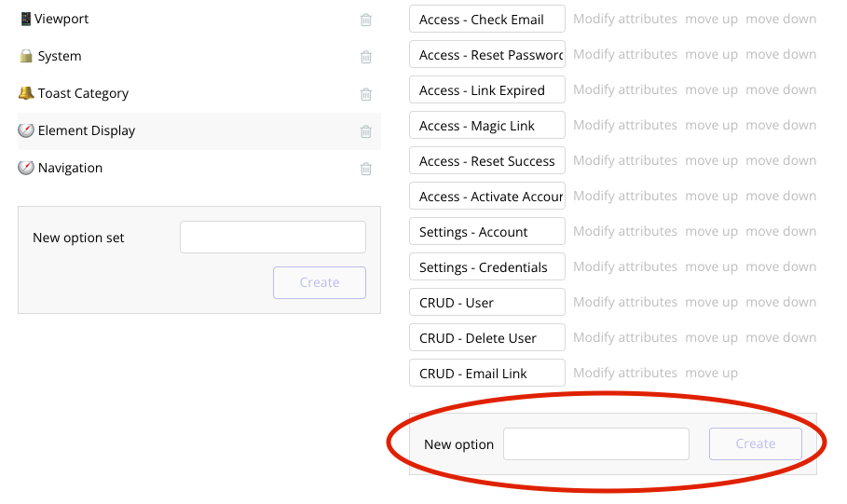Delete the Element Display option set
Viewport: 847px width, 504px height.
click(366, 131)
